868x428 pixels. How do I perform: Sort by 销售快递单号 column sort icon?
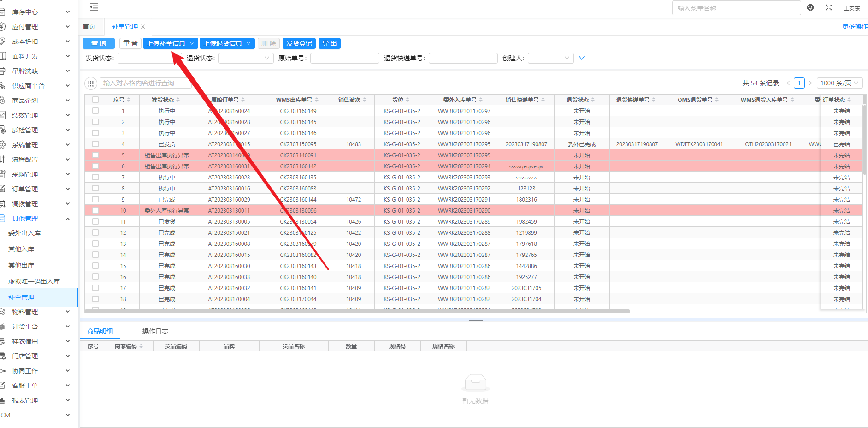pos(543,100)
